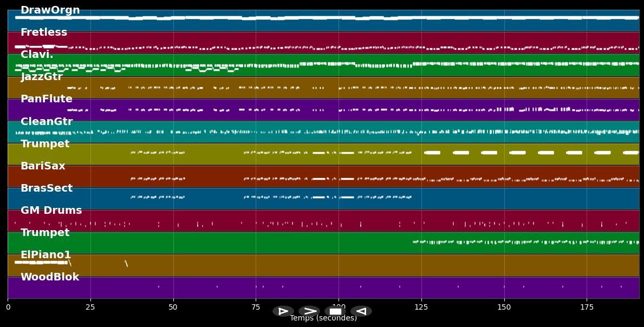Select the JazzGtr track label
The width and height of the screenshot is (644, 327).
42,77
